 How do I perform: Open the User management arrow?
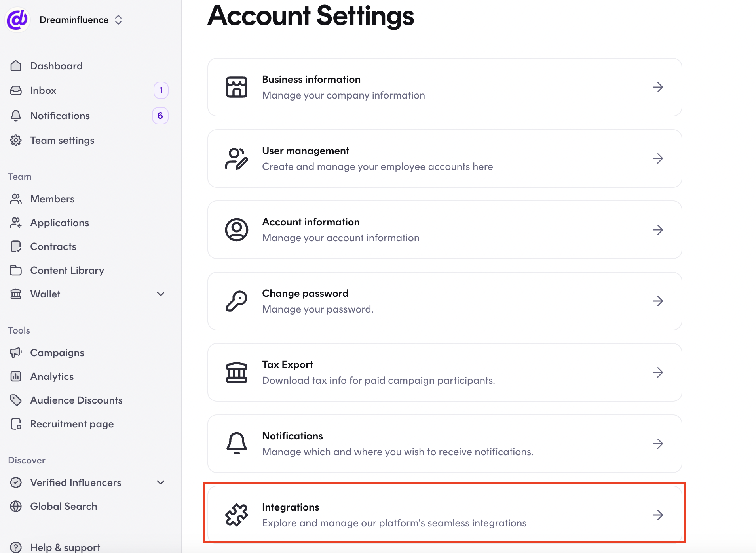click(x=658, y=158)
